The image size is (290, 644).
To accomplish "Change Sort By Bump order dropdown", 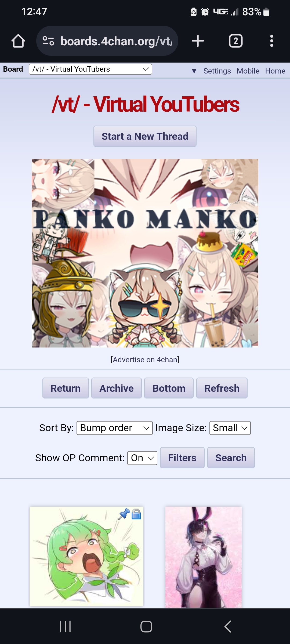I will 115,428.
